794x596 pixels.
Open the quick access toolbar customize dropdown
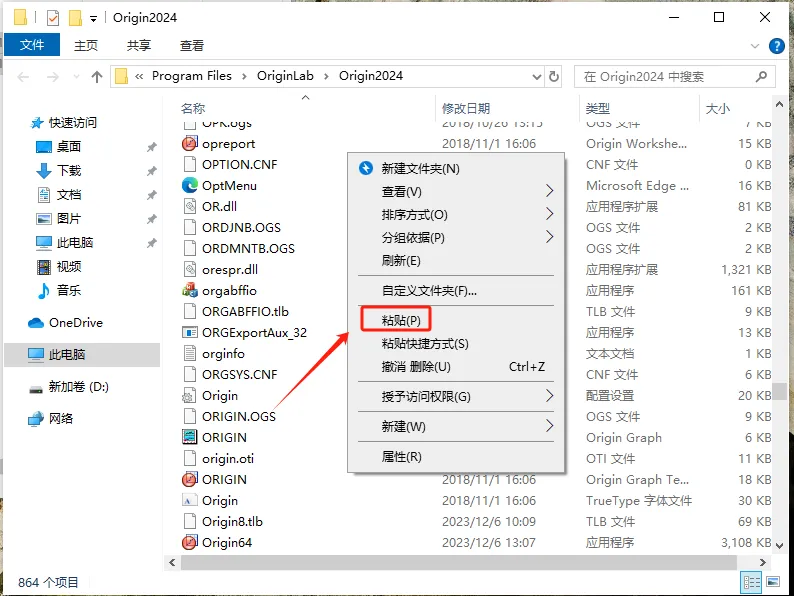click(x=93, y=19)
